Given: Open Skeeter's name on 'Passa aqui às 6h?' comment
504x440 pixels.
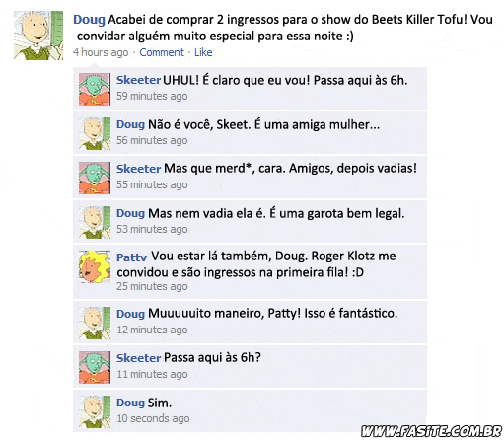Looking at the screenshot, I should 139,358.
